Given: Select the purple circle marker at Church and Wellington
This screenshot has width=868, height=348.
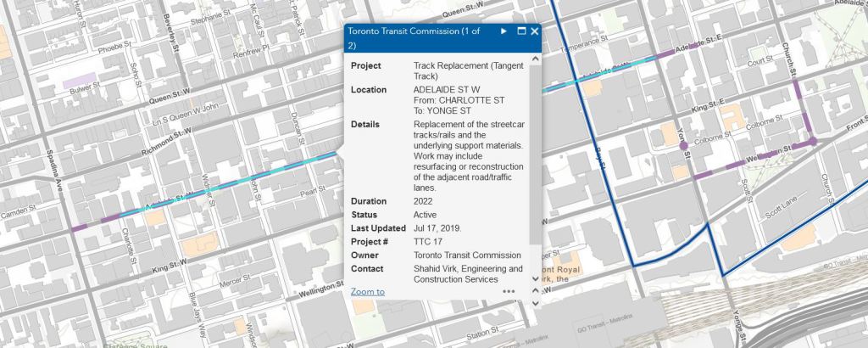Looking at the screenshot, I should pyautogui.click(x=813, y=142).
